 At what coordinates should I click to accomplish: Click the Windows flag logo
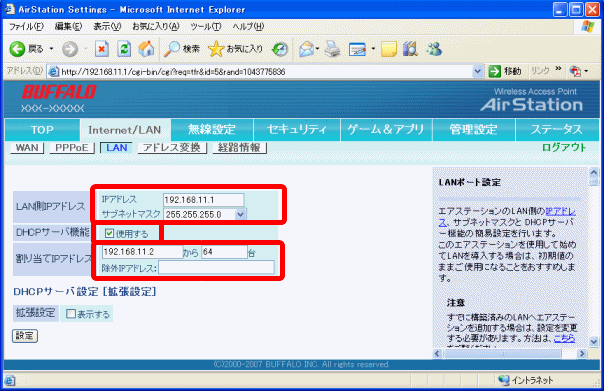[588, 27]
